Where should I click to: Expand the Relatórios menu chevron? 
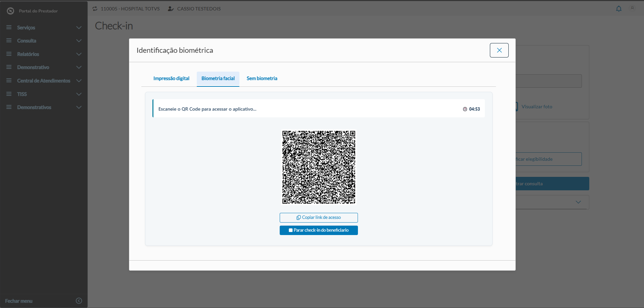coord(79,54)
